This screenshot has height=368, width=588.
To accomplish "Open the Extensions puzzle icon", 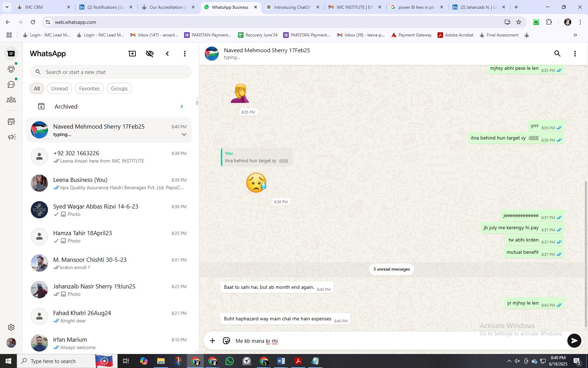I will pos(549,22).
